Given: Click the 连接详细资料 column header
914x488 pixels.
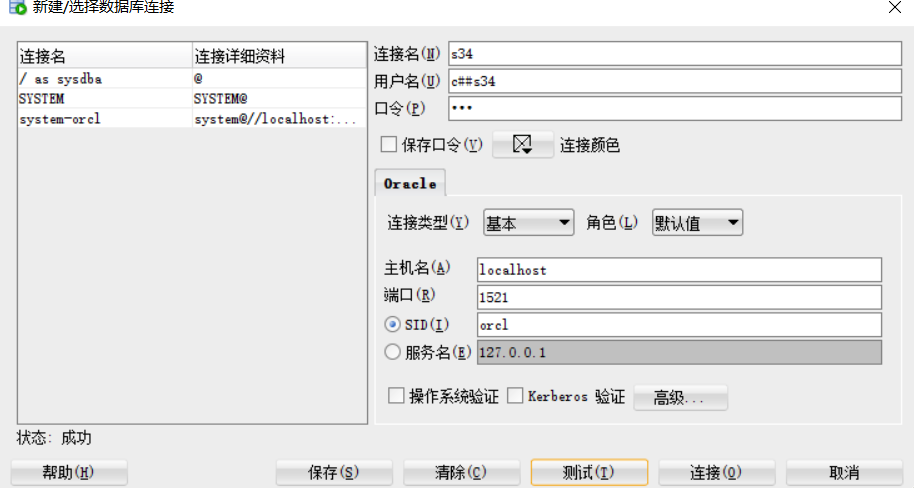Looking at the screenshot, I should point(279,56).
